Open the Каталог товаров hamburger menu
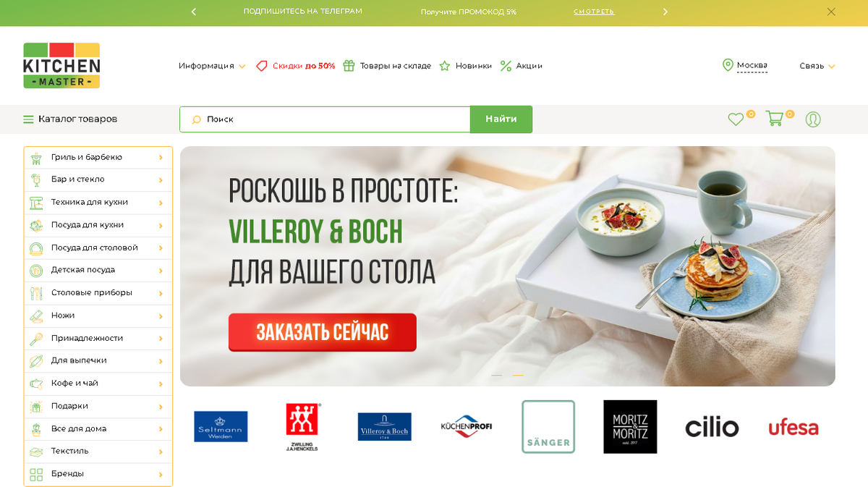This screenshot has height=487, width=868. [x=28, y=119]
